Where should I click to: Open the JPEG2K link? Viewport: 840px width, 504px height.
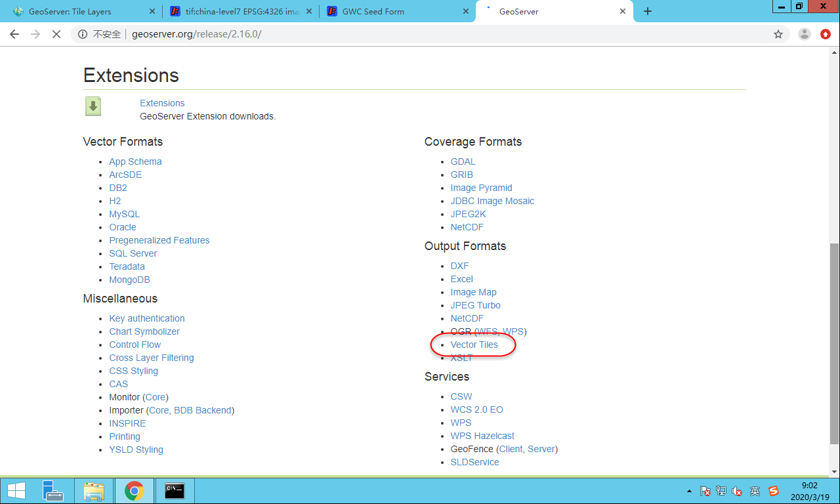[469, 214]
